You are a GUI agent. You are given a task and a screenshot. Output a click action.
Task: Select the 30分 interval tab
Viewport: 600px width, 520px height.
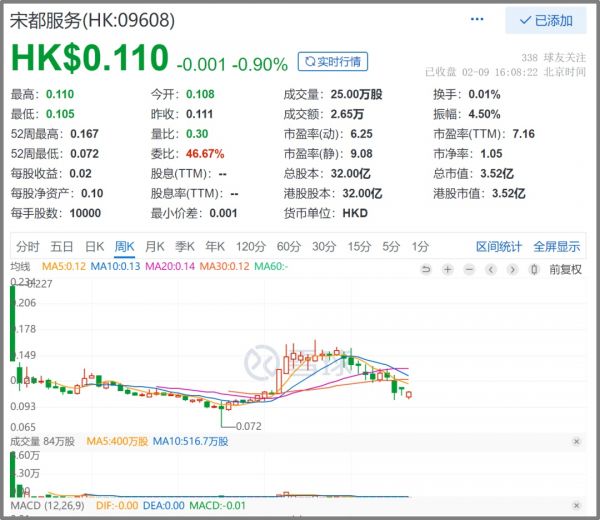coord(324,246)
